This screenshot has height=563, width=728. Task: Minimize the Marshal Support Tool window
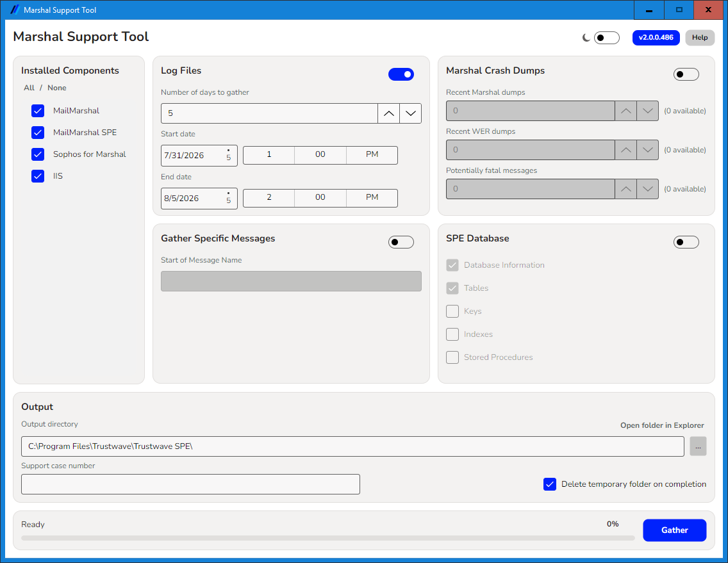(649, 10)
